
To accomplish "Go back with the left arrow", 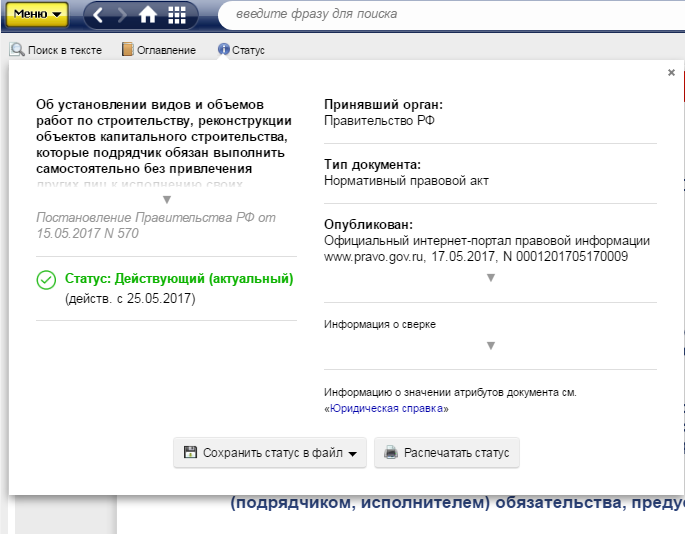I will [98, 15].
